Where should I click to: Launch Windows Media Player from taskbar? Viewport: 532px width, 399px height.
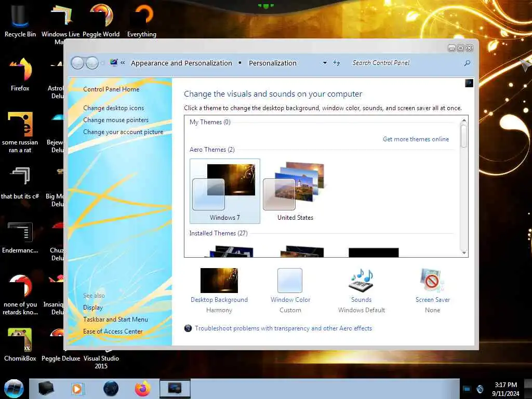tap(77, 389)
